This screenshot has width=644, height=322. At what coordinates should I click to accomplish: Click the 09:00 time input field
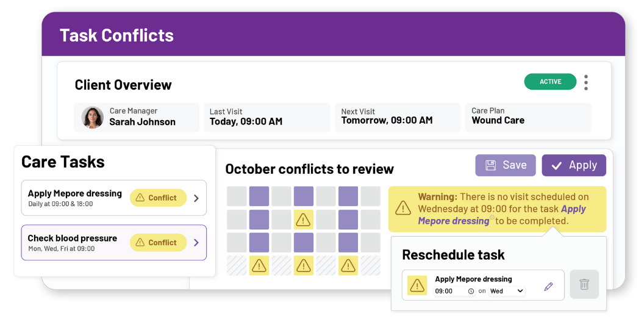coord(449,292)
